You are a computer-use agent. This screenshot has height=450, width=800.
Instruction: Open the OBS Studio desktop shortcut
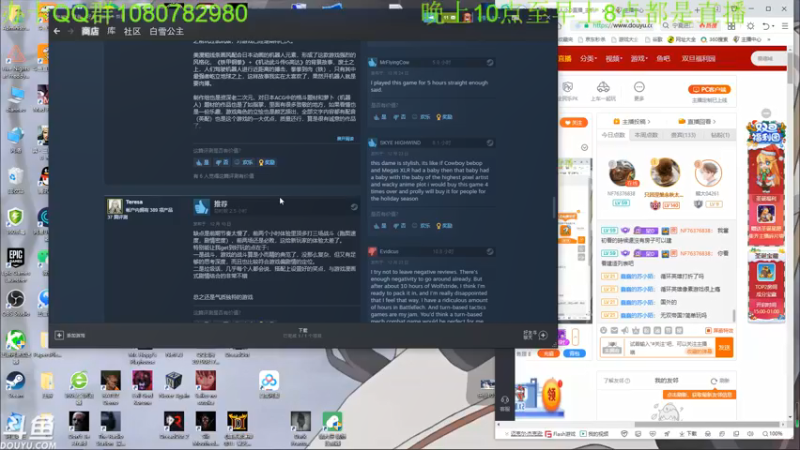[x=15, y=303]
